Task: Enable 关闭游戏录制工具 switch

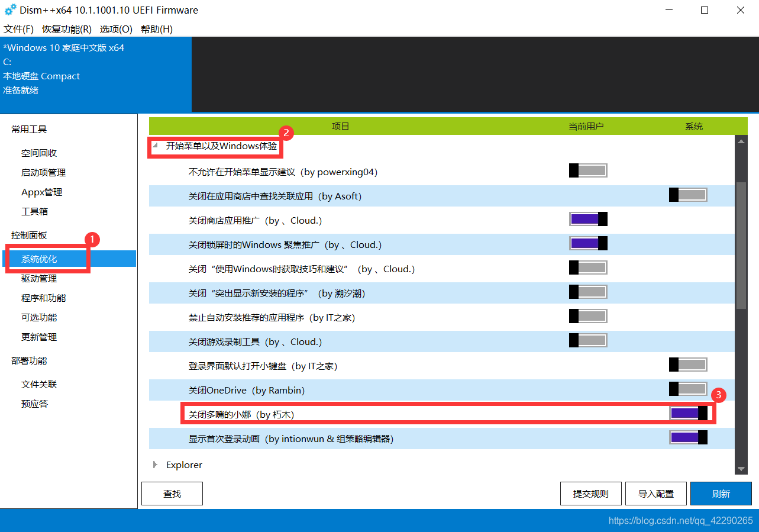Action: pyautogui.click(x=588, y=340)
